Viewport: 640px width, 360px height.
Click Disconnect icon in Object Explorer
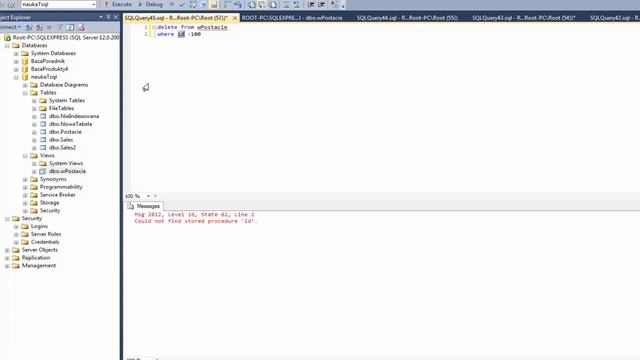click(x=39, y=27)
